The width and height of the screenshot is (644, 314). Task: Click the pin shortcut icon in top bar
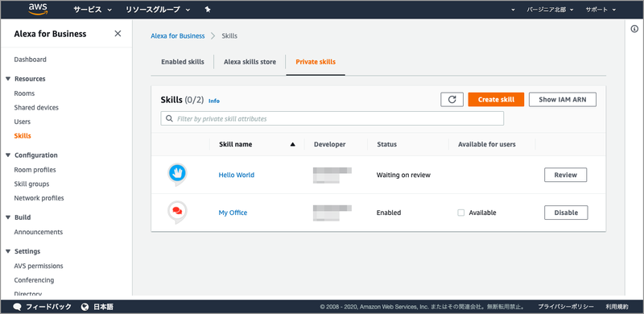coord(208,10)
